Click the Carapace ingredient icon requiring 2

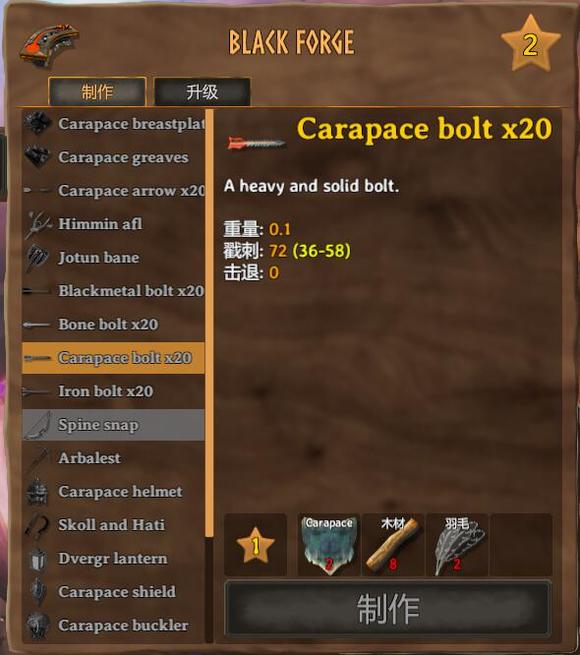click(328, 545)
